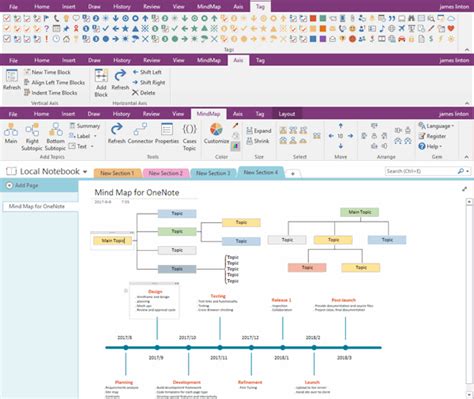The width and height of the screenshot is (474, 399).
Task: Apply the purple question mark tag
Action: (x=46, y=29)
